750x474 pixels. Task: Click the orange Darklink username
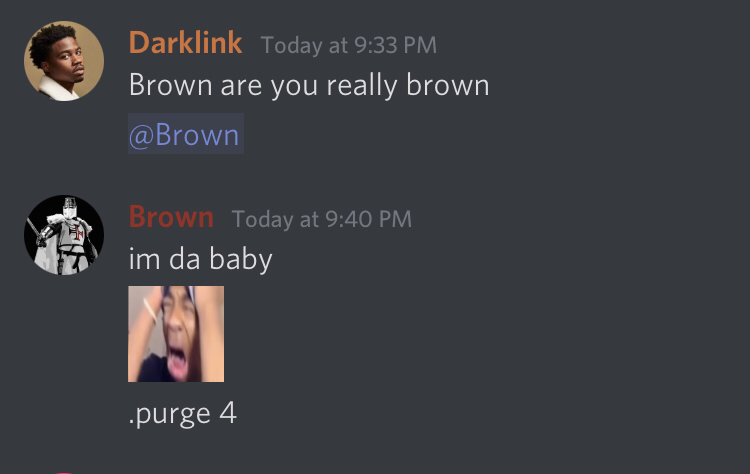pyautogui.click(x=185, y=43)
